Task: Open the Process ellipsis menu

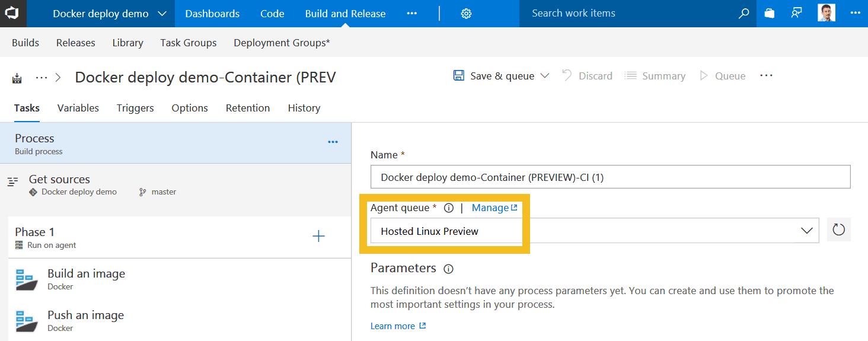Action: click(x=333, y=142)
